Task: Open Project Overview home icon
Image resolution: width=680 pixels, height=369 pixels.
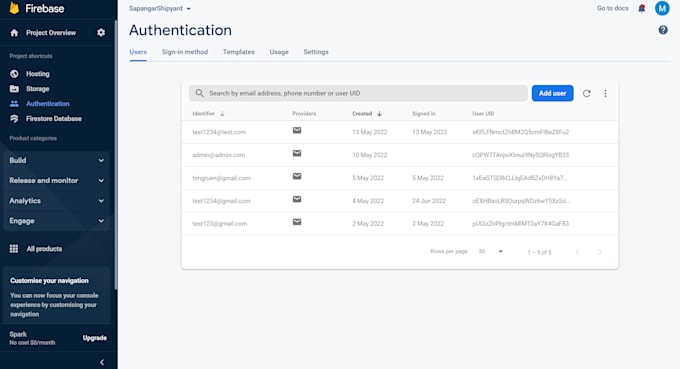Action: click(14, 33)
